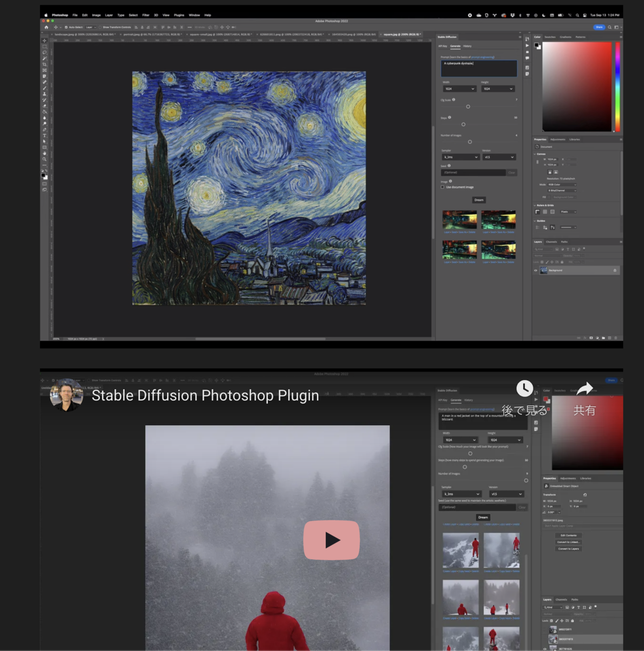
Task: Open the Plugins menu
Action: [179, 15]
